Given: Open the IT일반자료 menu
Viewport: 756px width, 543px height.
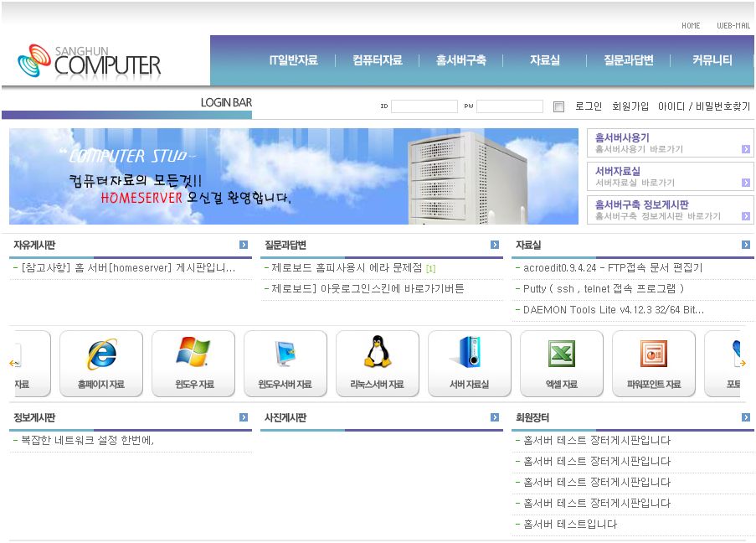Looking at the screenshot, I should 293,60.
